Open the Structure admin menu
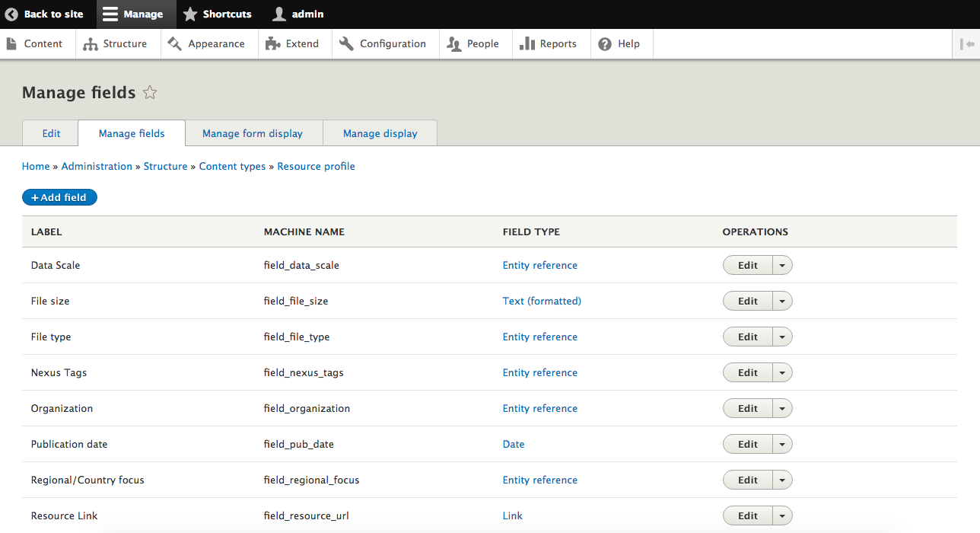The image size is (980, 533). point(116,44)
